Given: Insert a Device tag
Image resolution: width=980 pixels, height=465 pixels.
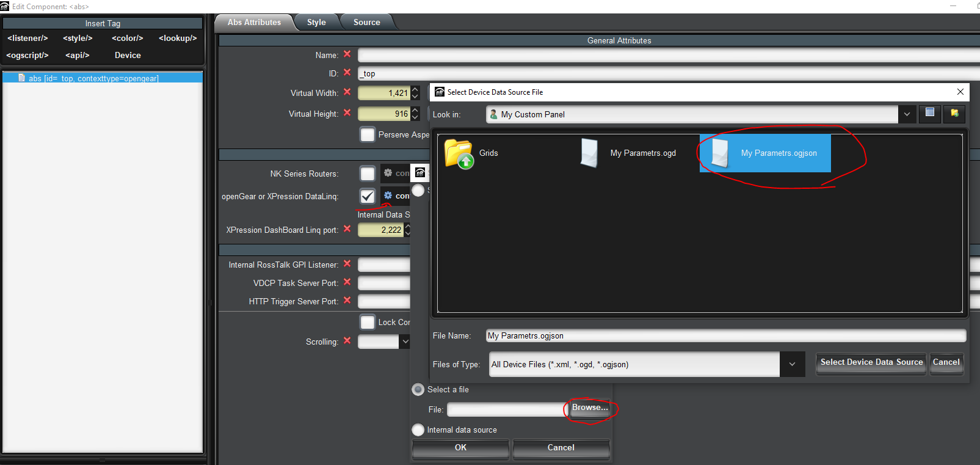Looking at the screenshot, I should pyautogui.click(x=128, y=55).
